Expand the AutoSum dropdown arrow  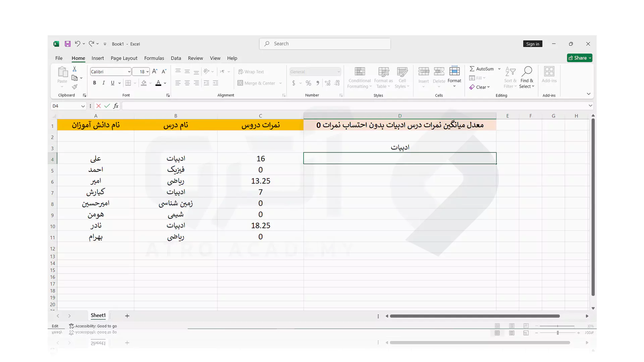(x=499, y=69)
